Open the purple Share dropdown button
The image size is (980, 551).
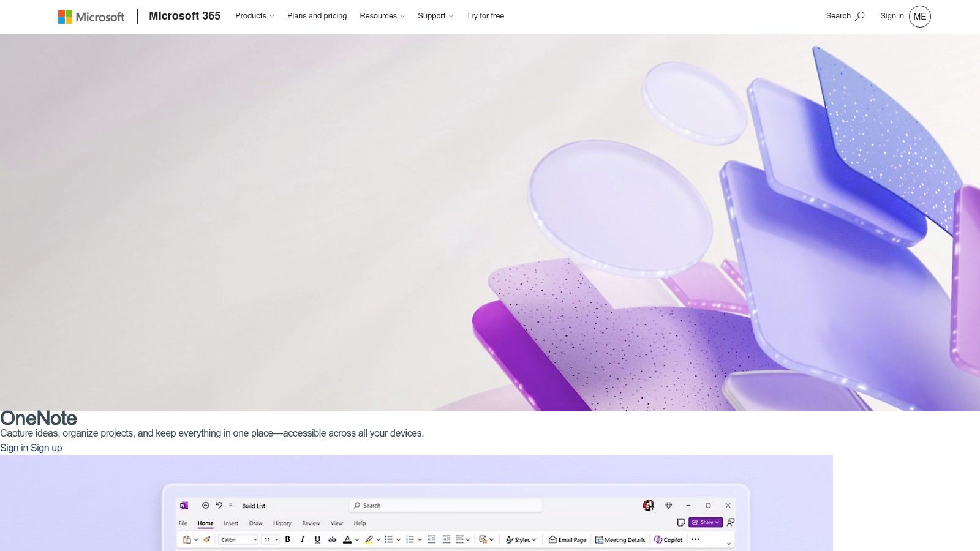[x=706, y=522]
